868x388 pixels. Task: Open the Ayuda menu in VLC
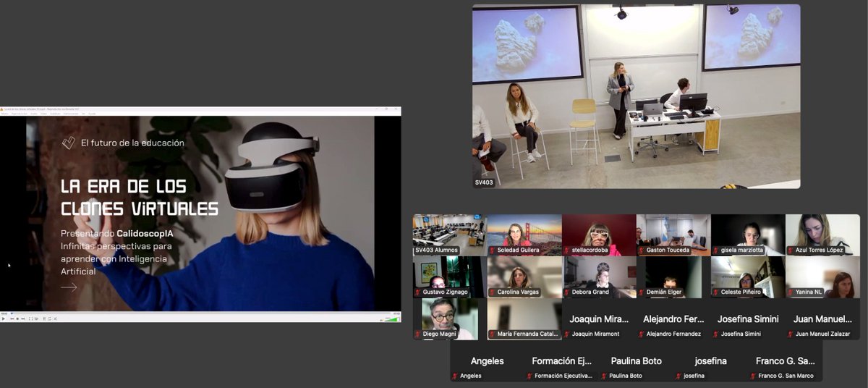pos(92,114)
